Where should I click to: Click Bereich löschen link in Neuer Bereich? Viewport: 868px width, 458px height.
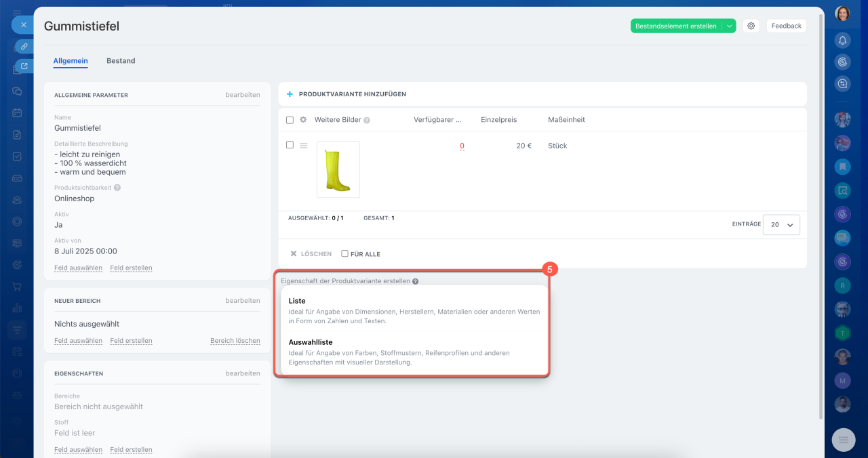235,341
